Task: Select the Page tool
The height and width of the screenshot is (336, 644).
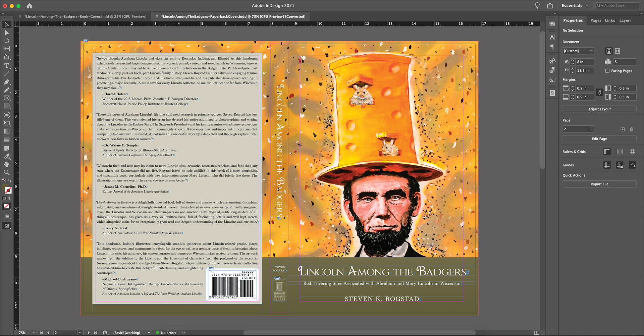Action: (6, 41)
